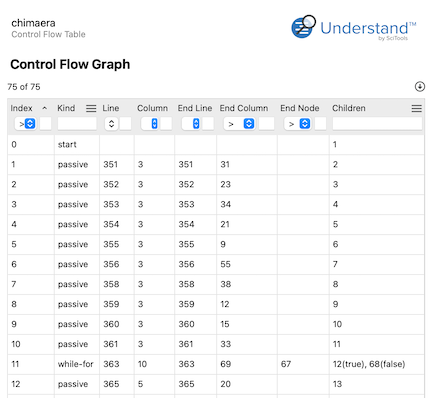The height and width of the screenshot is (398, 432).
Task: Focus the Kind filter text field
Action: 77,124
